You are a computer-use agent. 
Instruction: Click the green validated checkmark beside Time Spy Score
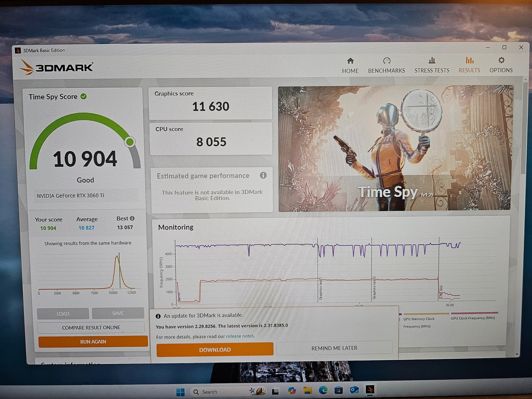83,96
